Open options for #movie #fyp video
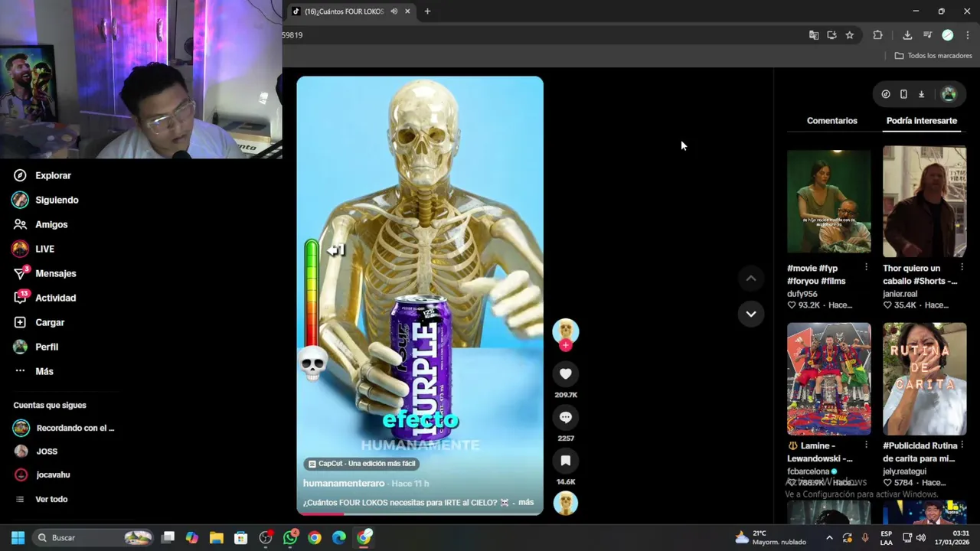980x551 pixels. click(866, 267)
